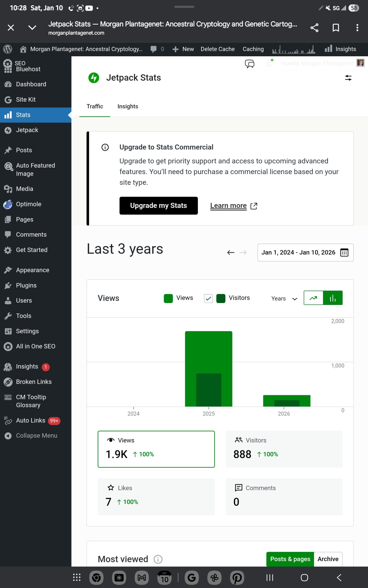The width and height of the screenshot is (368, 588).
Task: Expand the browser tab chevron dropdown
Action: pyautogui.click(x=32, y=28)
